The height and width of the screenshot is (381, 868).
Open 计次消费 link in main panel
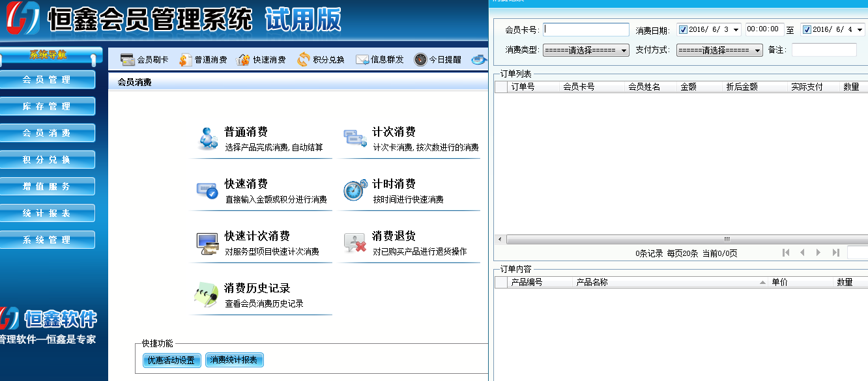[394, 132]
